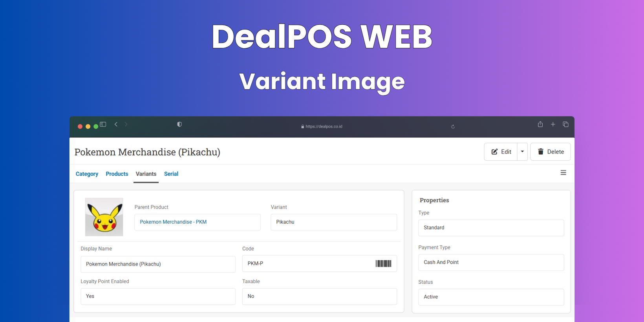Switch to the Products tab
The image size is (644, 322).
point(117,174)
